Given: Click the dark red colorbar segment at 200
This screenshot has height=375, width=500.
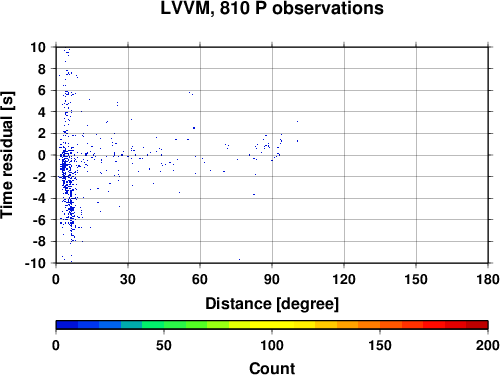Looking at the screenshot, I should pyautogui.click(x=477, y=325).
